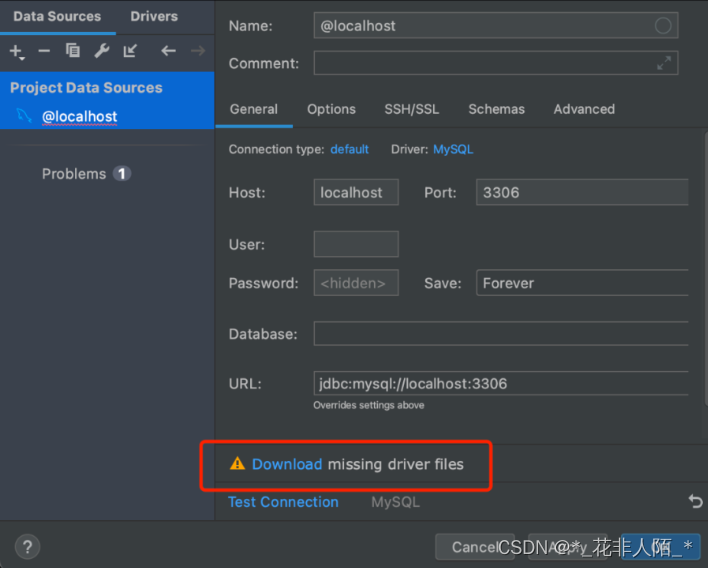Focus the Host field

click(356, 192)
